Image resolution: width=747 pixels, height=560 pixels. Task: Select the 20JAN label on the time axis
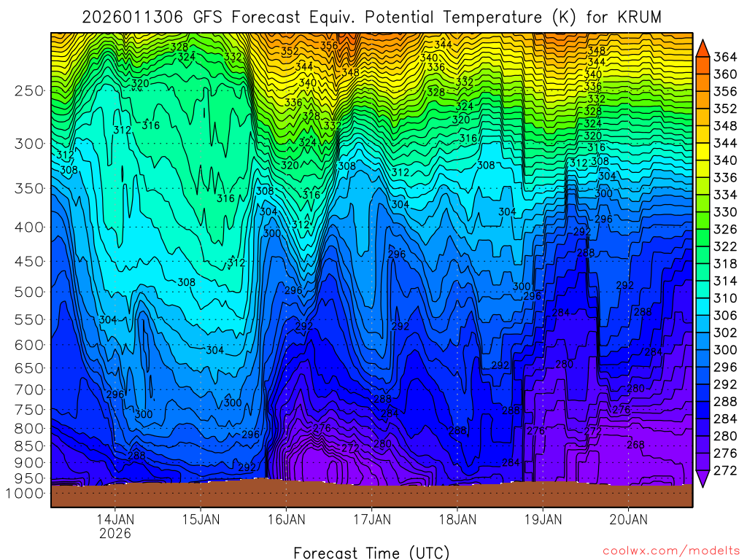[628, 519]
